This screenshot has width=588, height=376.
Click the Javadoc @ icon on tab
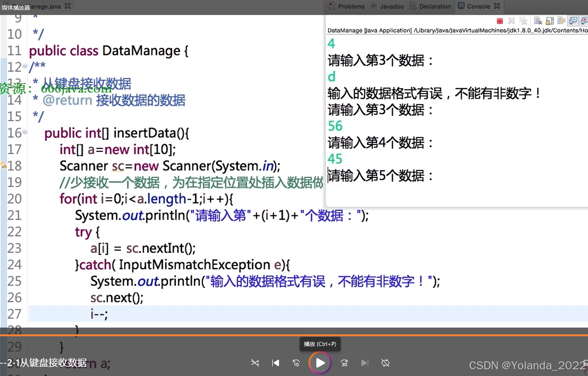point(374,6)
